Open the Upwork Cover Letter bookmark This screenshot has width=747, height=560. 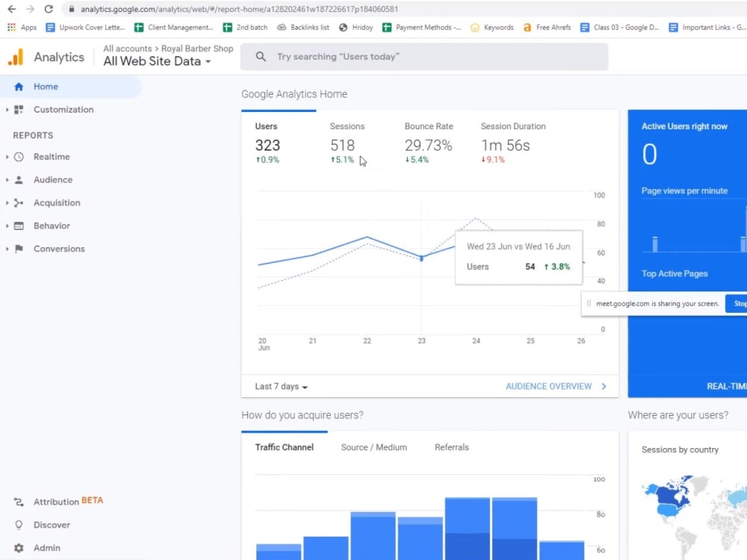click(x=85, y=27)
